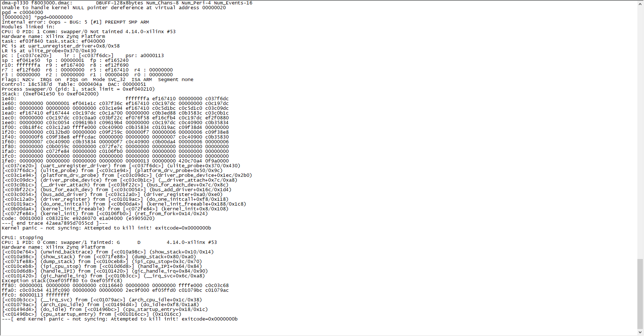The image size is (644, 336).
Task: Click the 'dma-pl330 f8003000.dmac:' line
Action: 127,3
